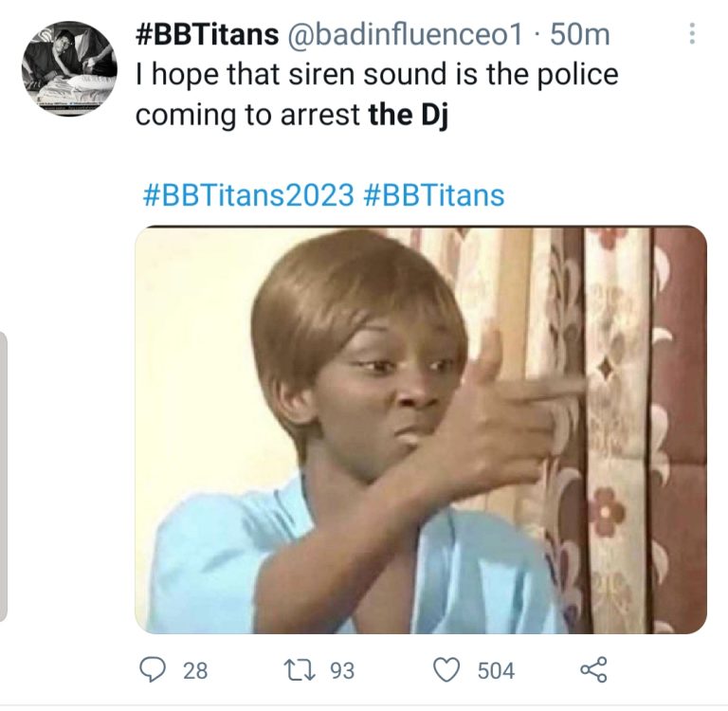Open the bold #BBTitans display name
The width and height of the screenshot is (728, 711).
pyautogui.click(x=207, y=34)
